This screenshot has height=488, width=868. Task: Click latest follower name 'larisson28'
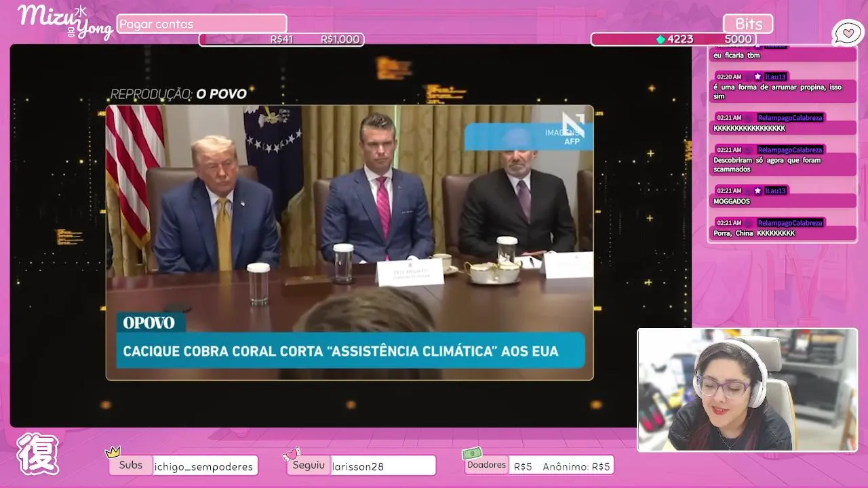357,466
